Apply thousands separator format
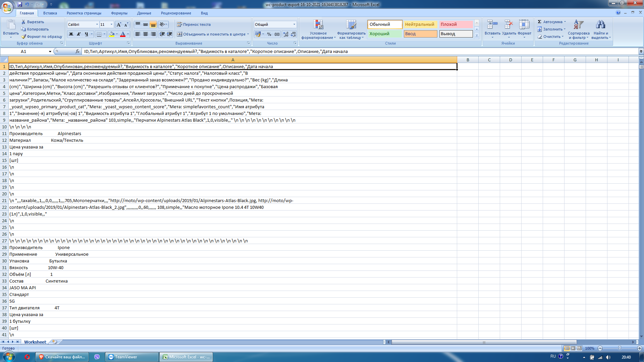 coord(277,34)
